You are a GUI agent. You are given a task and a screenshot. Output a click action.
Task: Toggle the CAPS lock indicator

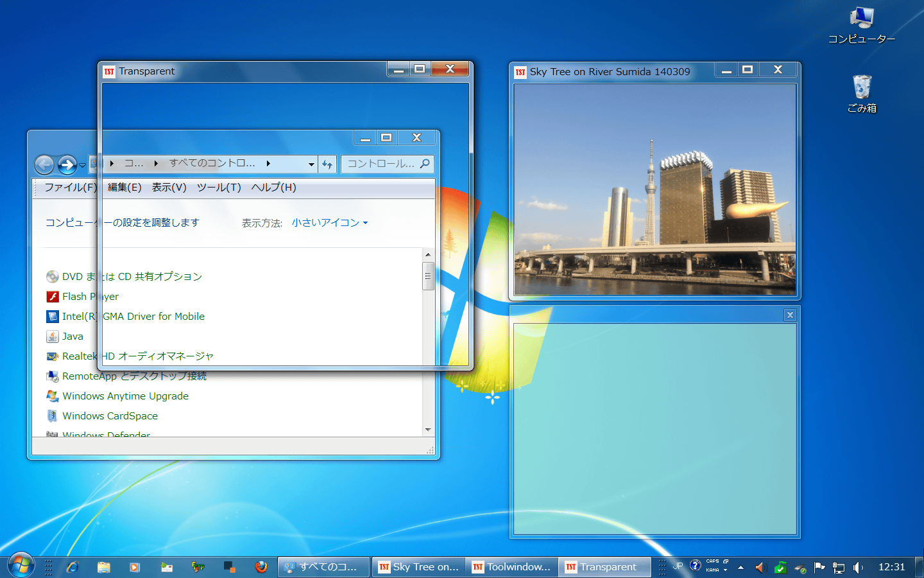point(712,561)
